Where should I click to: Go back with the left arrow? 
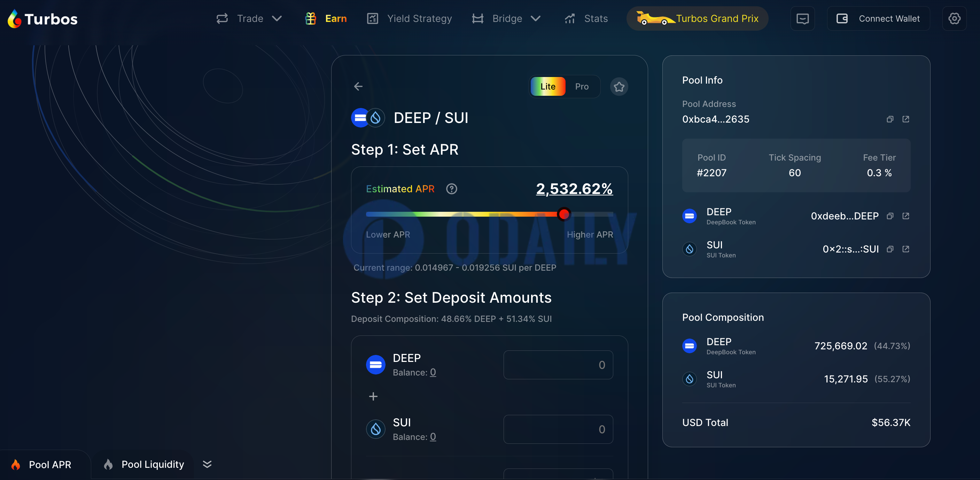coord(358,86)
